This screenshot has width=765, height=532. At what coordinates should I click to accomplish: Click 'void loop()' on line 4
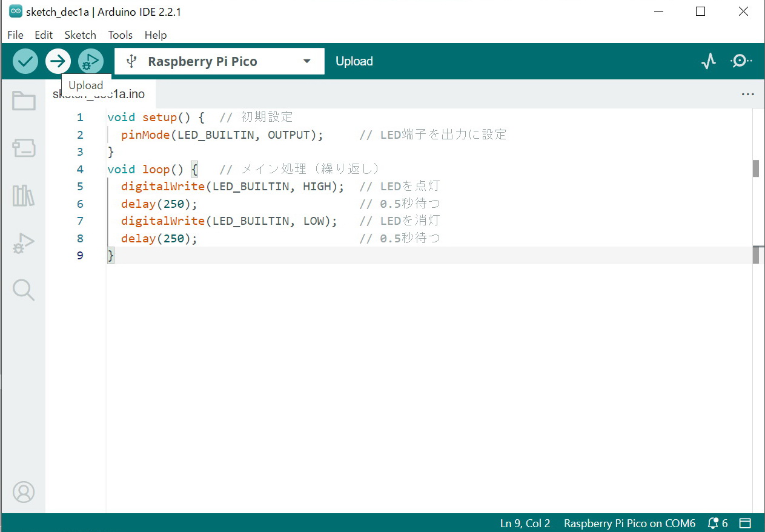[145, 169]
